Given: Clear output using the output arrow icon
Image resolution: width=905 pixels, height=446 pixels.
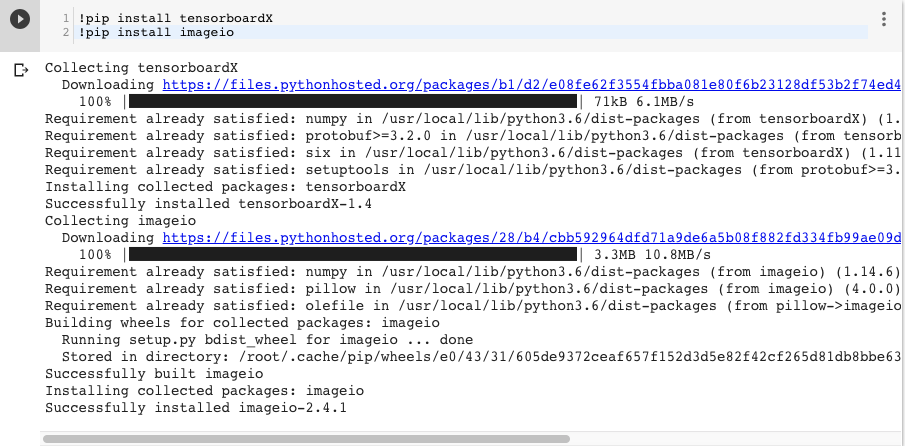Looking at the screenshot, I should tap(21, 70).
